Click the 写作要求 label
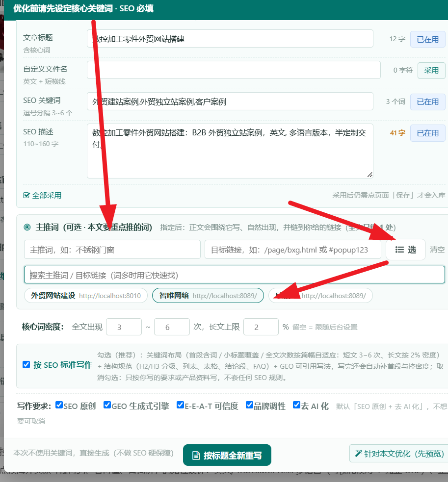This screenshot has width=448, height=482. pyautogui.click(x=34, y=406)
